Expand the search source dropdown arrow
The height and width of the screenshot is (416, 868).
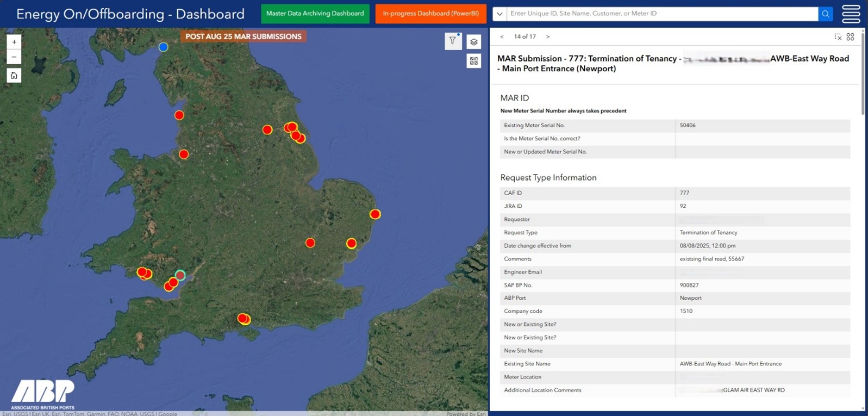pos(499,14)
